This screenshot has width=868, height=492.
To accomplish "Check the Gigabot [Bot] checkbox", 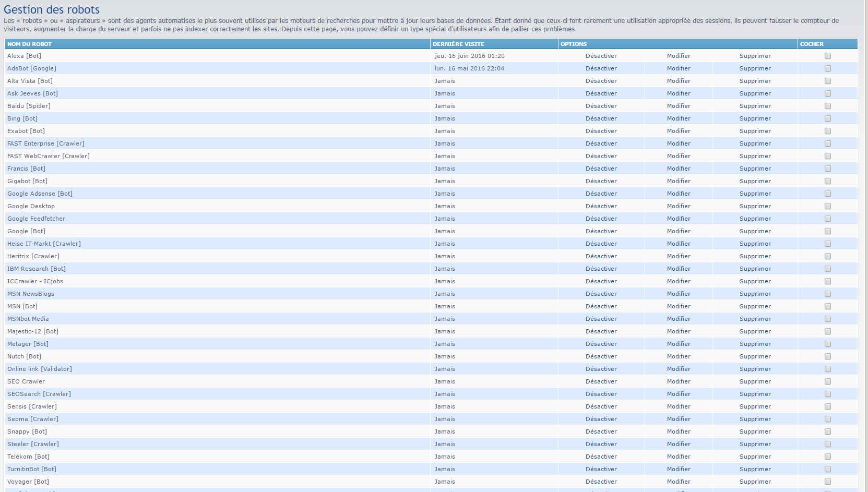I will (x=828, y=181).
